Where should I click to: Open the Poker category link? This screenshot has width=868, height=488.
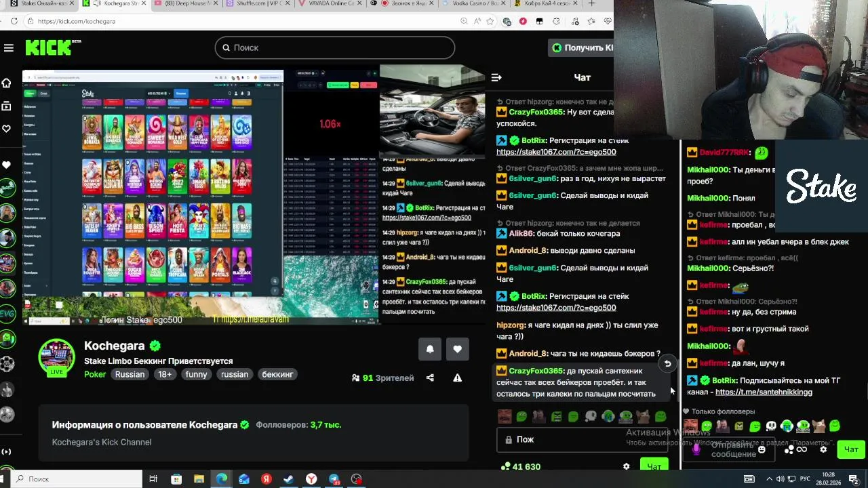pos(95,374)
